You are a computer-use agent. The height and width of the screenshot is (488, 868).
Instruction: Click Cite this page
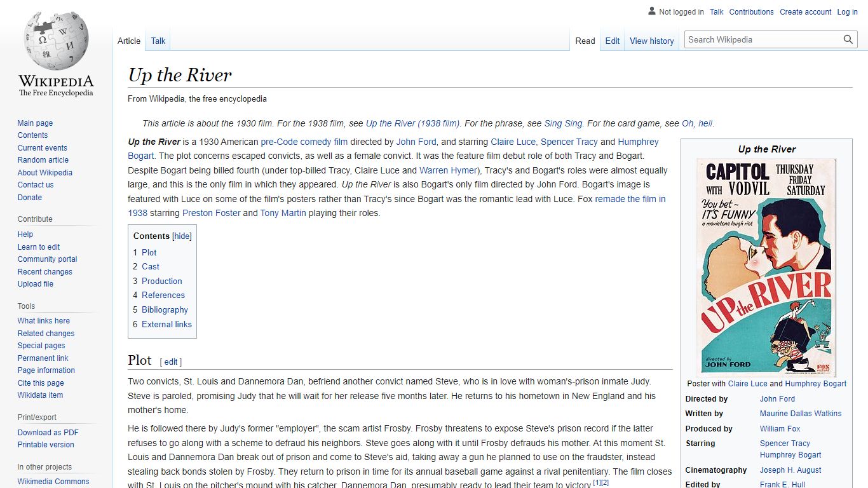[x=41, y=383]
